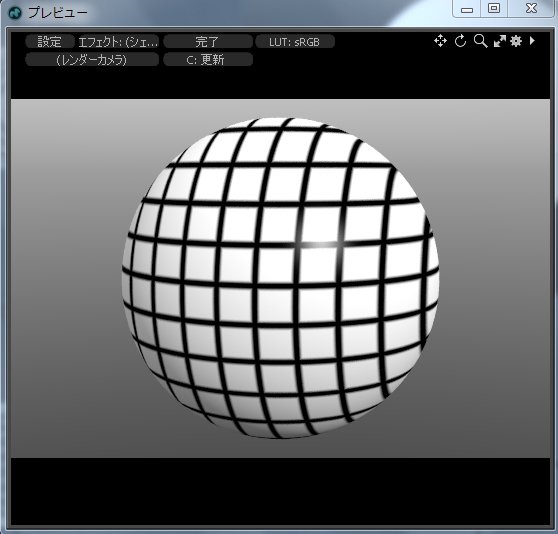
Task: Minimize the プレビュー window
Action: pos(467,9)
